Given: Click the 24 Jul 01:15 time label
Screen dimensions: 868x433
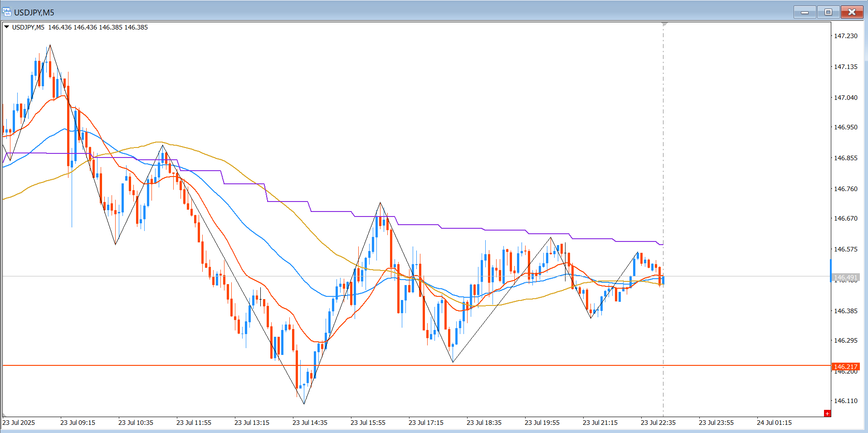Looking at the screenshot, I should [774, 423].
